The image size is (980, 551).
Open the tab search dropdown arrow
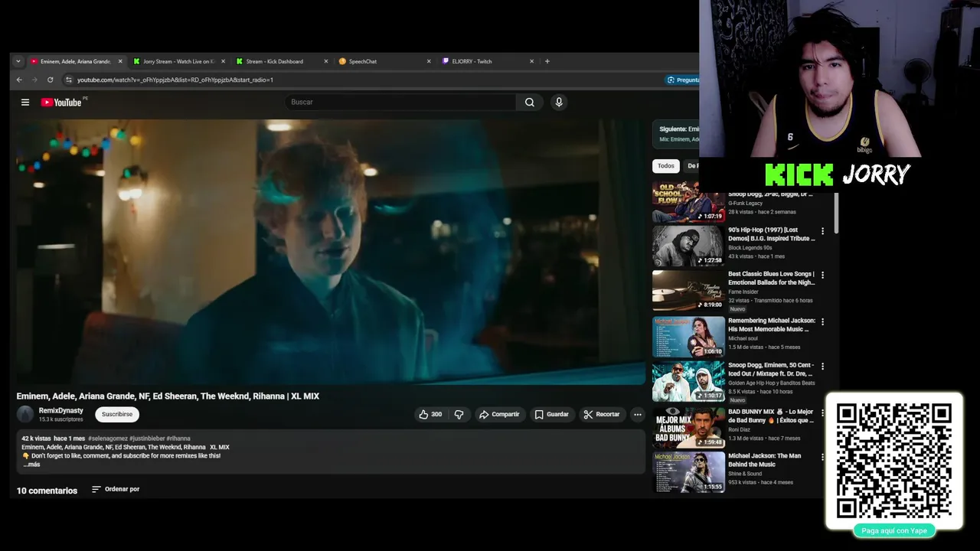[x=18, y=61]
